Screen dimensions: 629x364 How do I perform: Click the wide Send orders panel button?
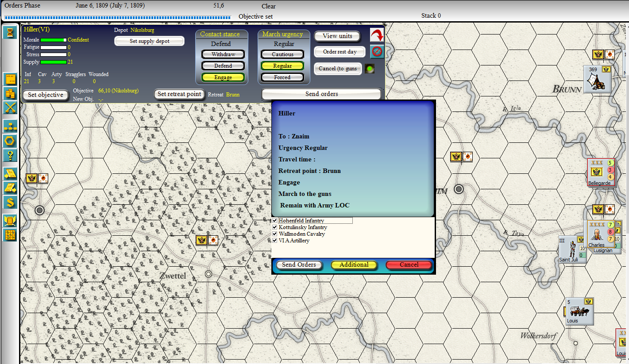[321, 94]
